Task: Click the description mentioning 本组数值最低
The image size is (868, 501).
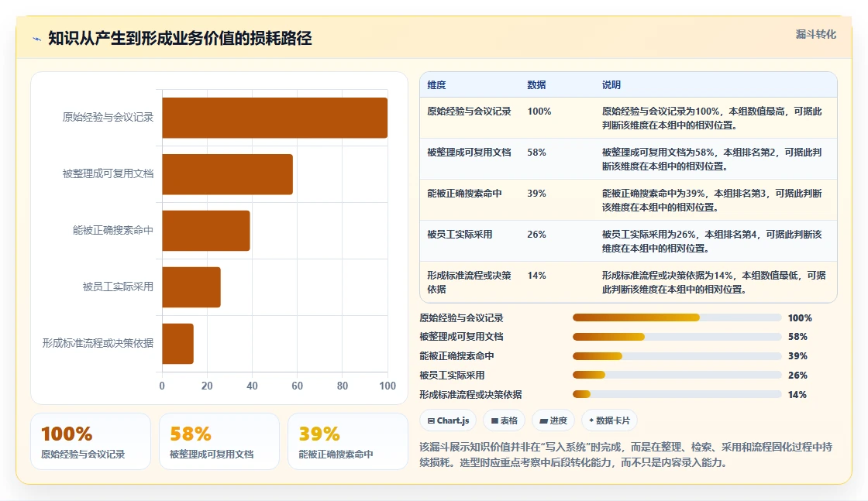Action: pos(714,282)
